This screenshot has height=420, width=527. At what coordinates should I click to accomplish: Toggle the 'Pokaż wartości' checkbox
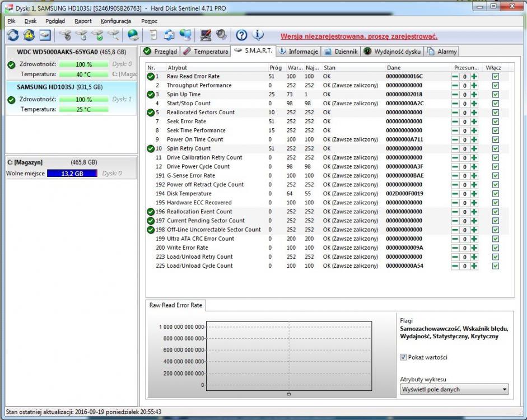[403, 357]
